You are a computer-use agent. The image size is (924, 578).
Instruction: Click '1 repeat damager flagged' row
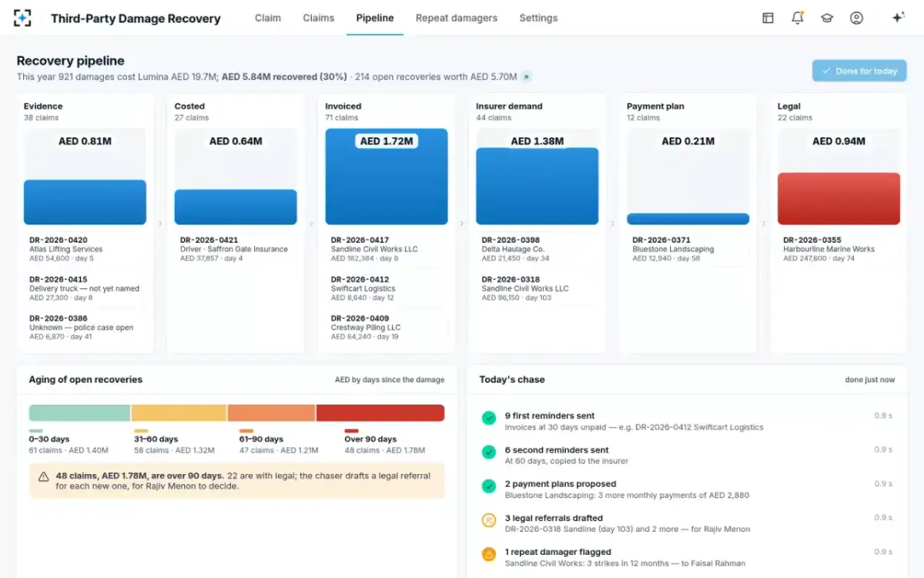click(687, 557)
